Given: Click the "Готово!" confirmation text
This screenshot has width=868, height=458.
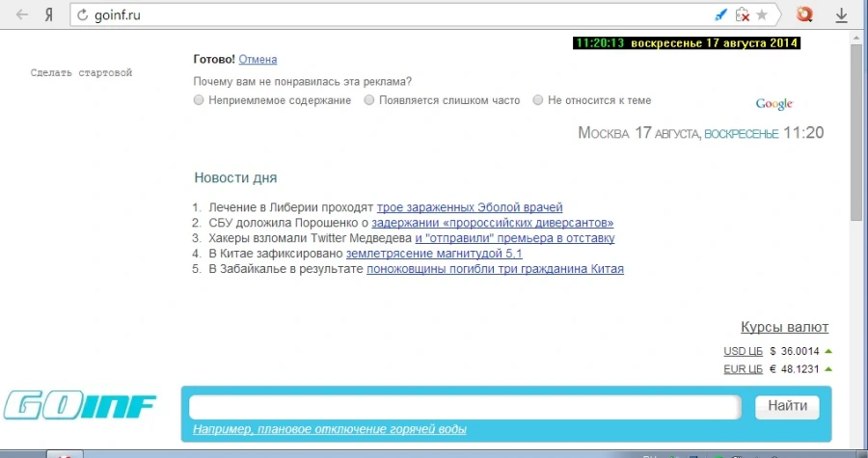Looking at the screenshot, I should pyautogui.click(x=214, y=59).
